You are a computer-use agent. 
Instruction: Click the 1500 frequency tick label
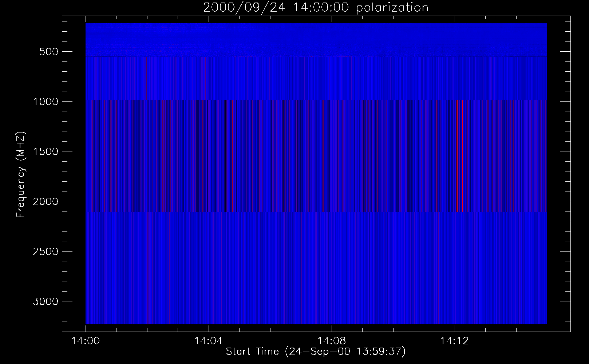click(x=46, y=151)
